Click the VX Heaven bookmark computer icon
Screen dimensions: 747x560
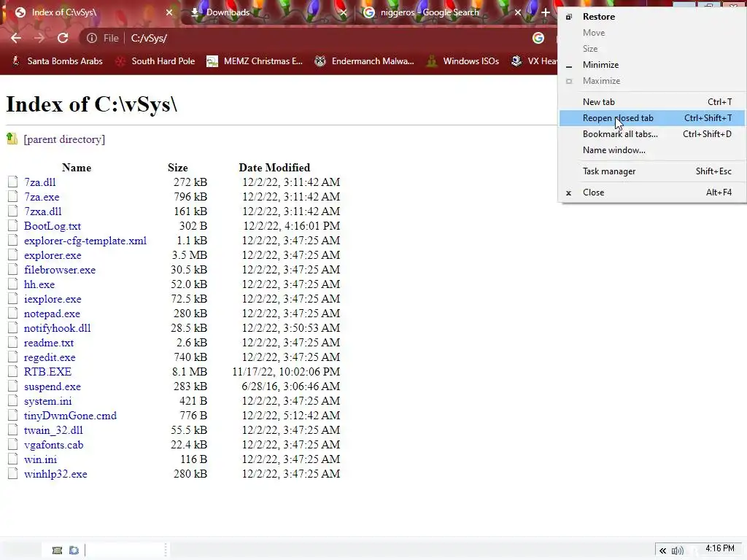pyautogui.click(x=516, y=61)
